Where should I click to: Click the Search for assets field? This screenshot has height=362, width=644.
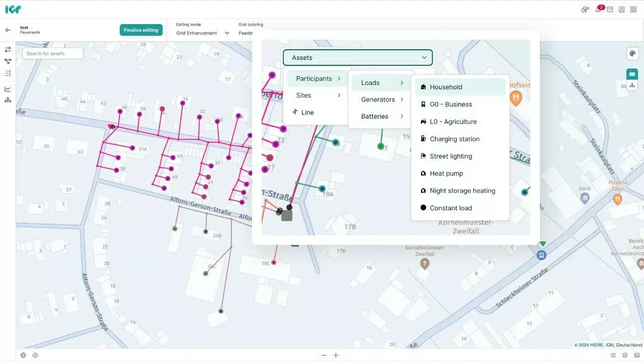[x=53, y=53]
